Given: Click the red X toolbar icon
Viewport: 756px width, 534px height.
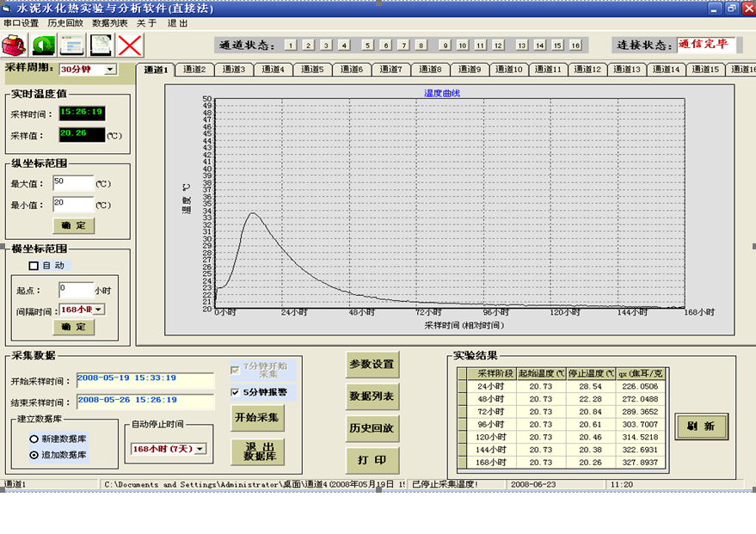Looking at the screenshot, I should tap(130, 45).
